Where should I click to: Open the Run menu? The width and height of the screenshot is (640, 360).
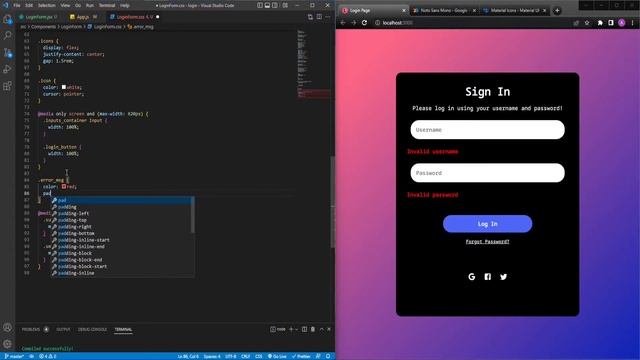(90, 5)
